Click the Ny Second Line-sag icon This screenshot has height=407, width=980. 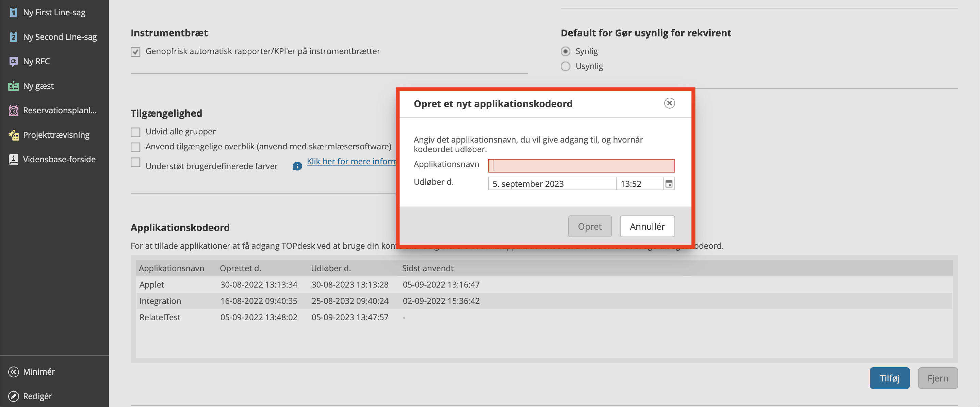pyautogui.click(x=13, y=37)
